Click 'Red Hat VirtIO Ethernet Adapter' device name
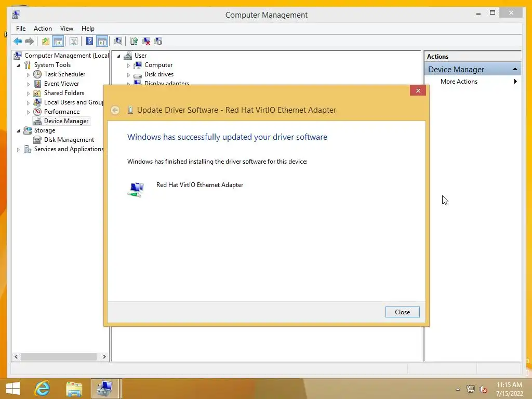 [x=199, y=185]
